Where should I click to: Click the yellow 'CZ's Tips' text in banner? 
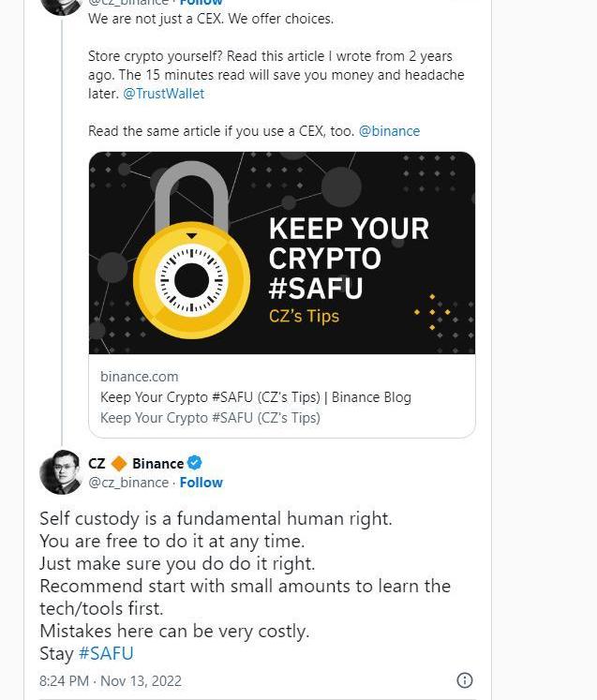304,316
